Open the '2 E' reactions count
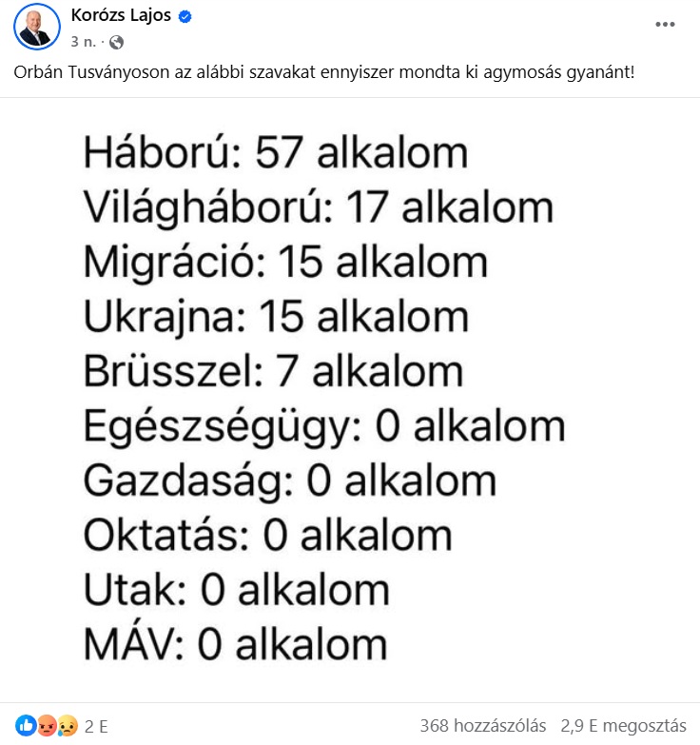Image resolution: width=700 pixels, height=745 pixels. [x=96, y=726]
